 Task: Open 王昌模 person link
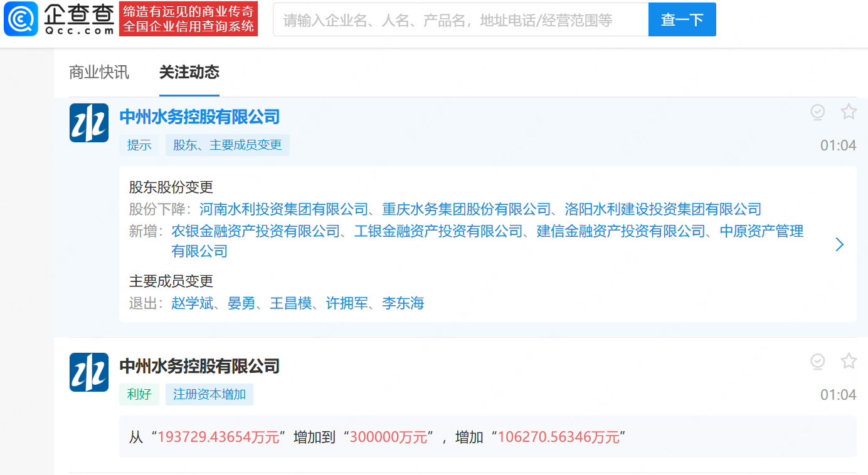(x=291, y=303)
